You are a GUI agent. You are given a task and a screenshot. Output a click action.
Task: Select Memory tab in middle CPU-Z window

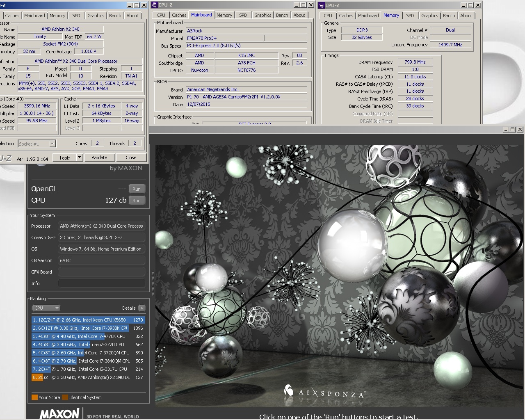224,15
